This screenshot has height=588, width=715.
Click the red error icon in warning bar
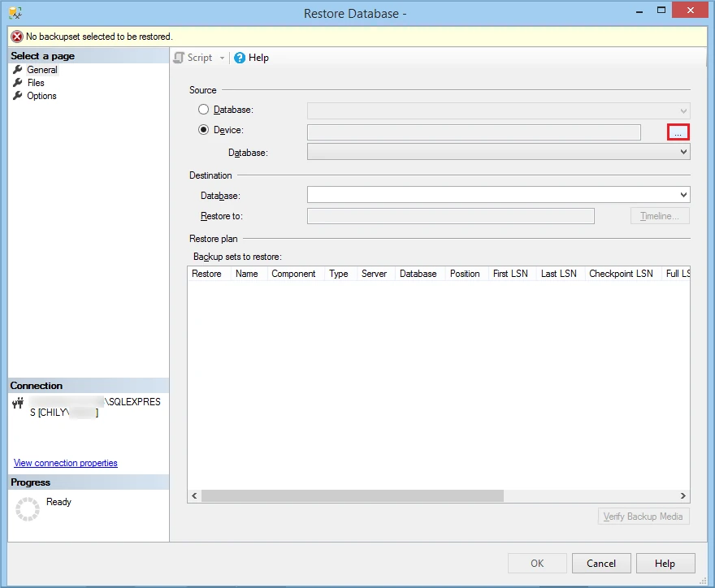[17, 37]
